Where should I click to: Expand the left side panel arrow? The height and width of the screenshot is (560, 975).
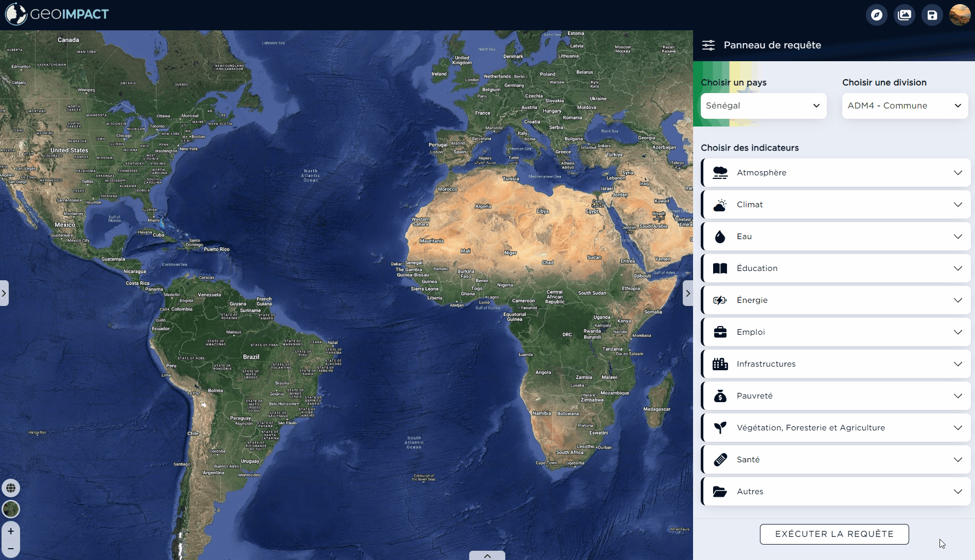pyautogui.click(x=4, y=293)
